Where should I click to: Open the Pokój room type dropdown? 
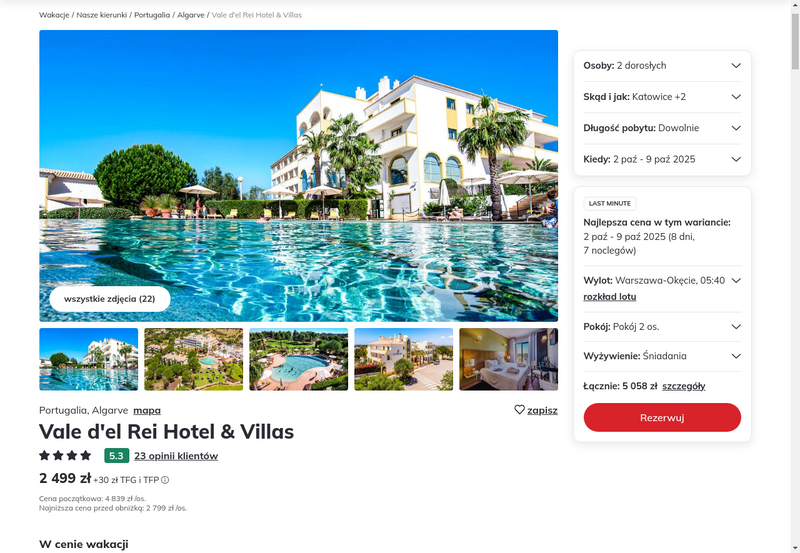(662, 327)
